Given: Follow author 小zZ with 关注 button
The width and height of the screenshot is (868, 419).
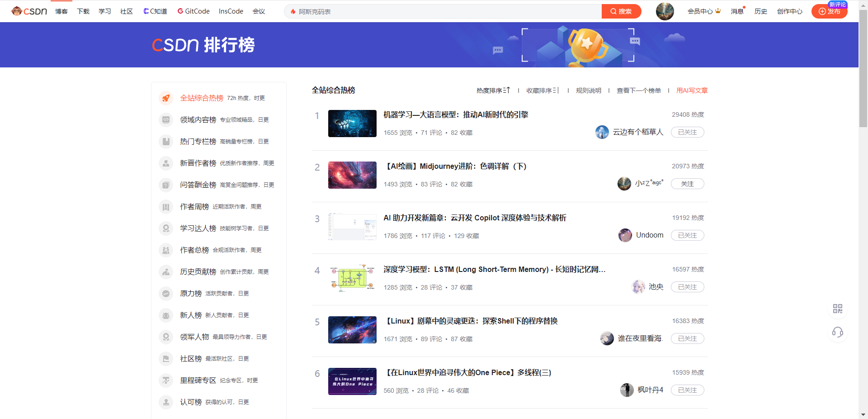Looking at the screenshot, I should [687, 184].
